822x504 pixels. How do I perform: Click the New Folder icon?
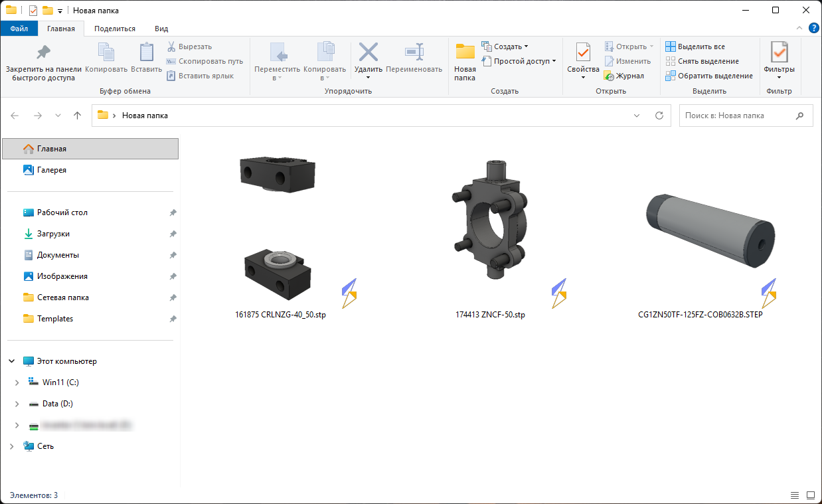(465, 52)
